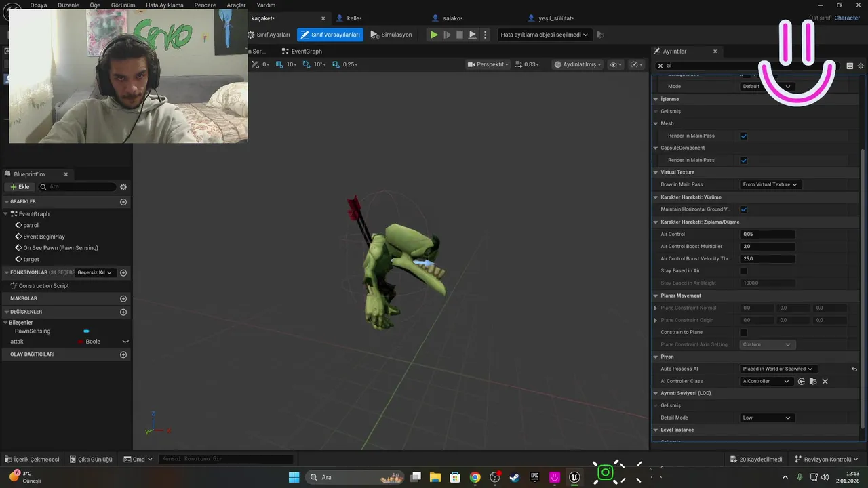Toggle grid snap icon valued 10

coord(279,64)
